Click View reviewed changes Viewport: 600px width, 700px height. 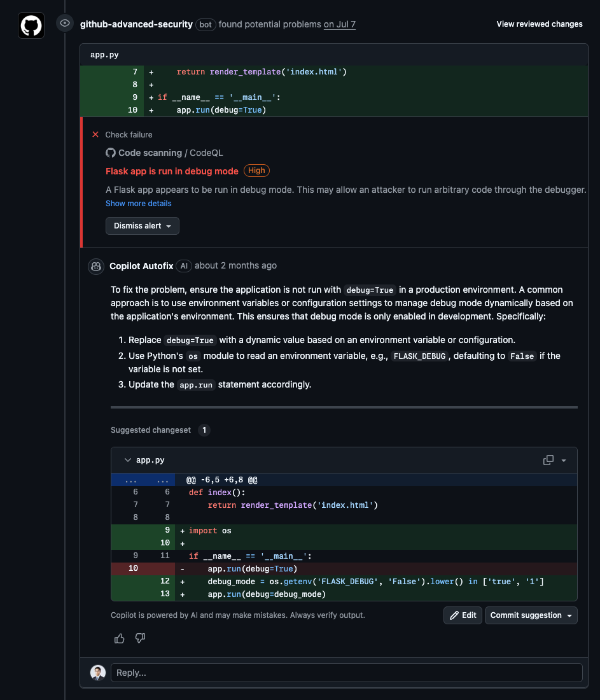(x=540, y=24)
